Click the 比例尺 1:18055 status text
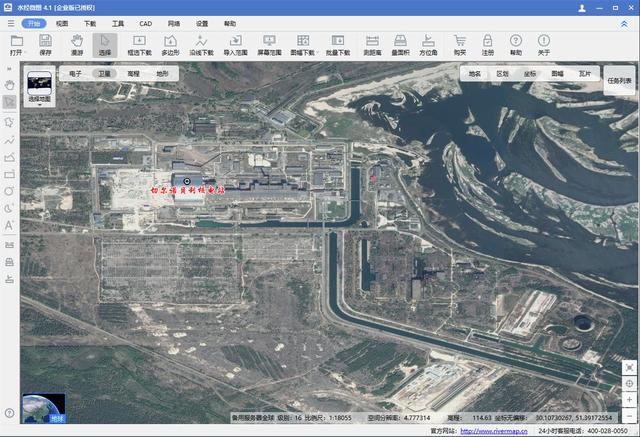This screenshot has height=437, width=640. point(328,418)
